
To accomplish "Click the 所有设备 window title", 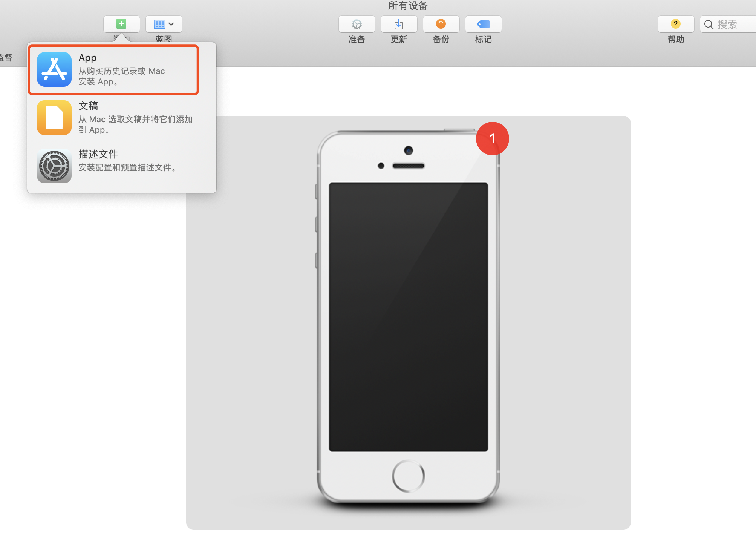I will coord(408,6).
